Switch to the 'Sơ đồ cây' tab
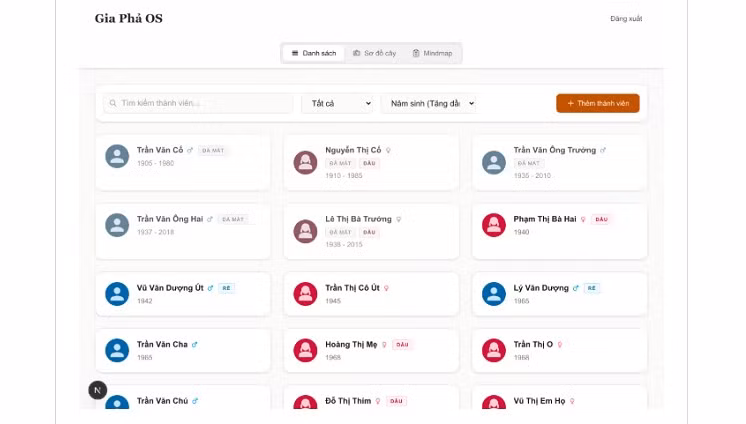746x424 pixels. coord(375,53)
